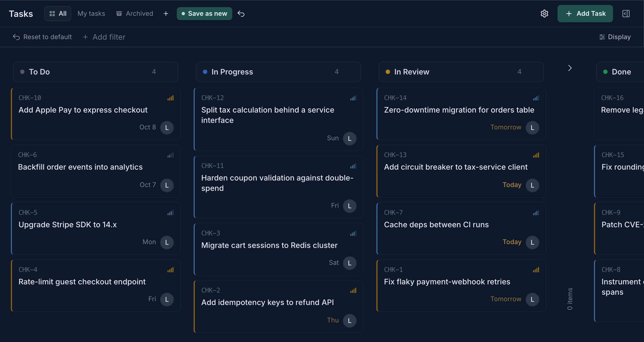Click the Today due date on CHK-13

[512, 185]
